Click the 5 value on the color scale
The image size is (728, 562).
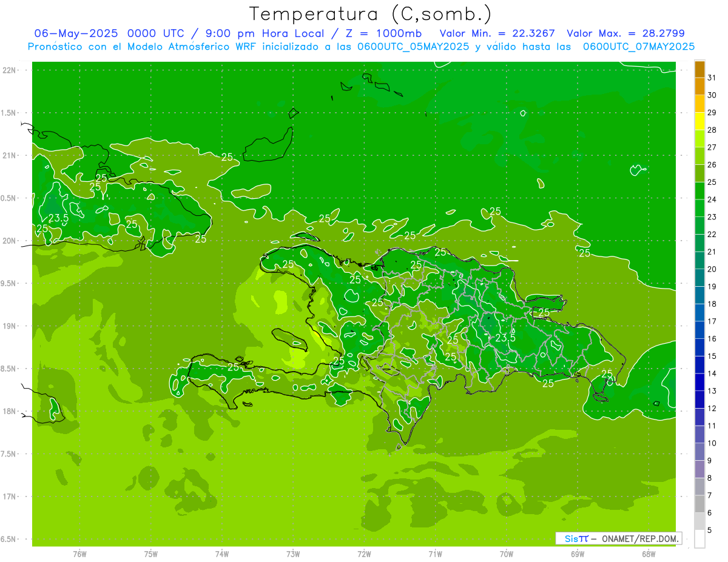pos(709,530)
